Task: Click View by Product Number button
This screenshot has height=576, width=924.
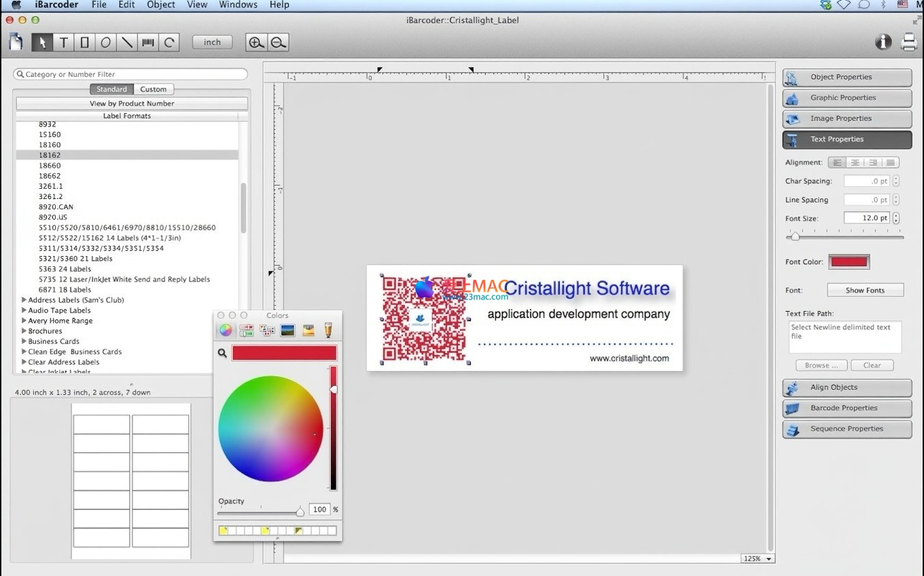Action: [132, 103]
